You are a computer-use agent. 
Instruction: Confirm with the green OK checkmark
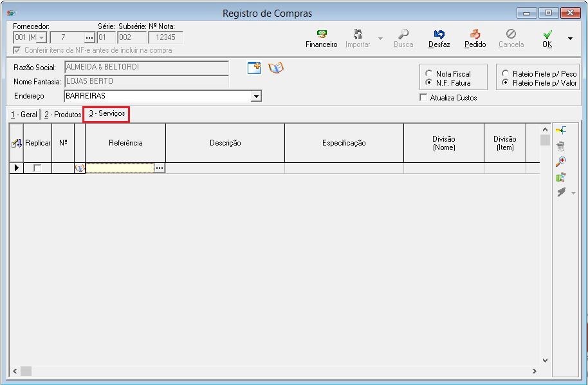click(x=547, y=38)
